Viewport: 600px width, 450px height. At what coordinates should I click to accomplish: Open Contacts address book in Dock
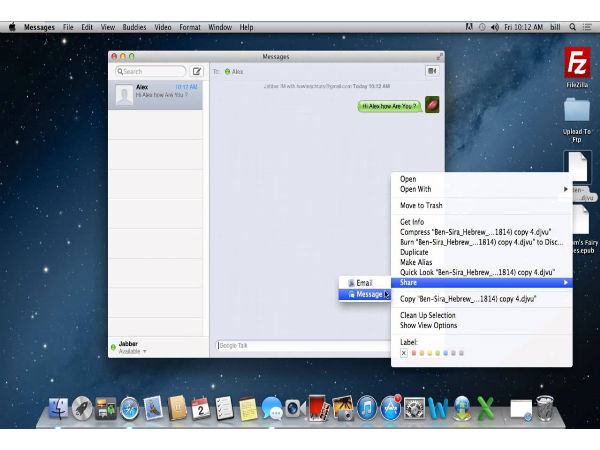click(x=177, y=408)
